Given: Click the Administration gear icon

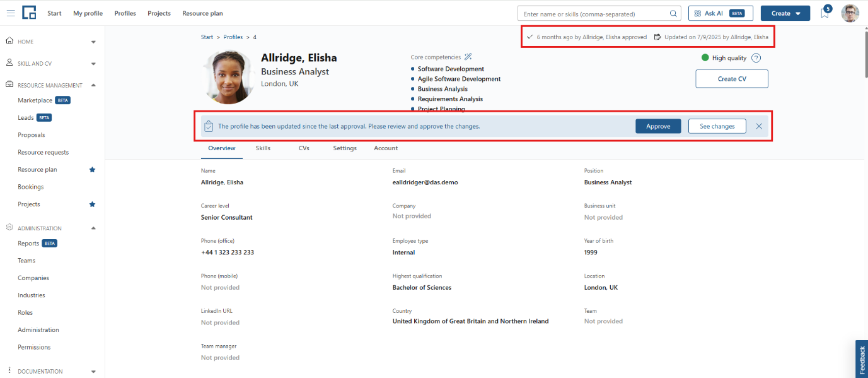Looking at the screenshot, I should 9,228.
